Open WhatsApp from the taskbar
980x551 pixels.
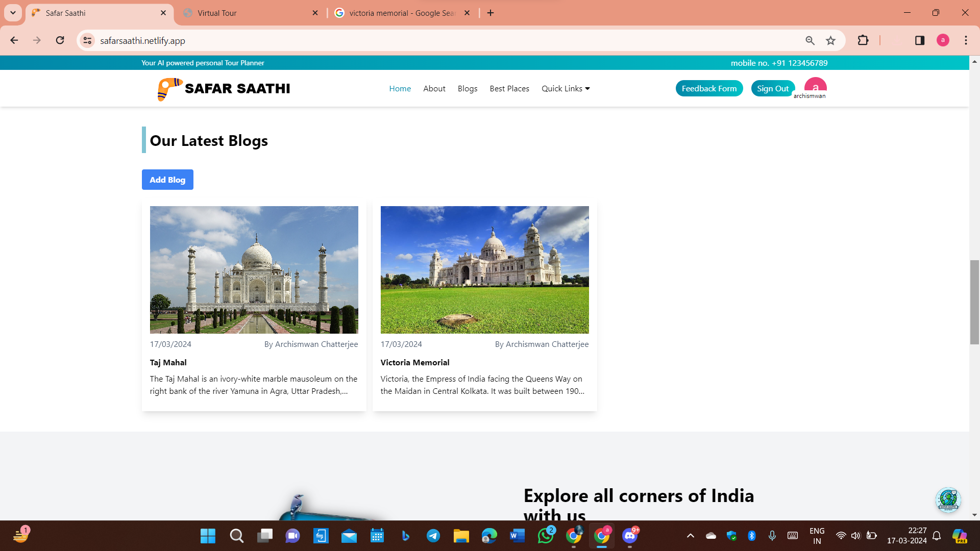545,536
